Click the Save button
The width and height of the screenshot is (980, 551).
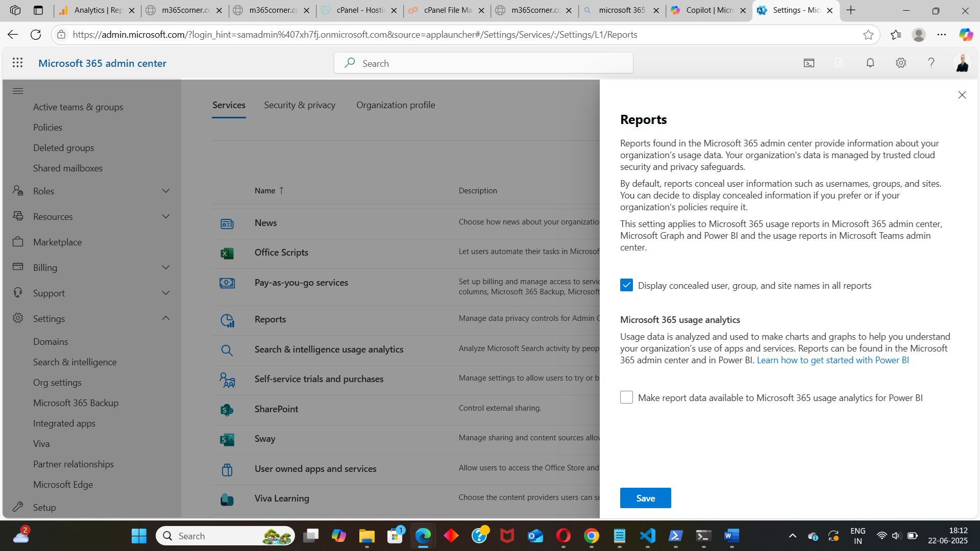click(645, 498)
